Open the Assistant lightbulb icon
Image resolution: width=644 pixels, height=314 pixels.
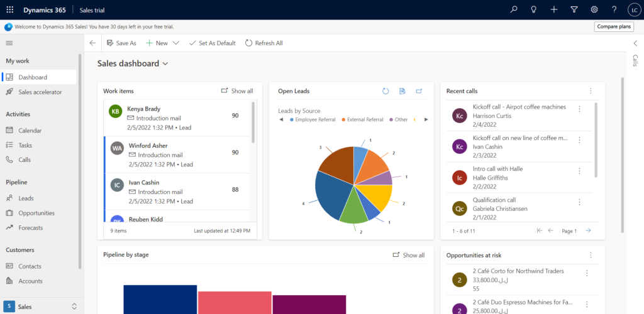(533, 10)
